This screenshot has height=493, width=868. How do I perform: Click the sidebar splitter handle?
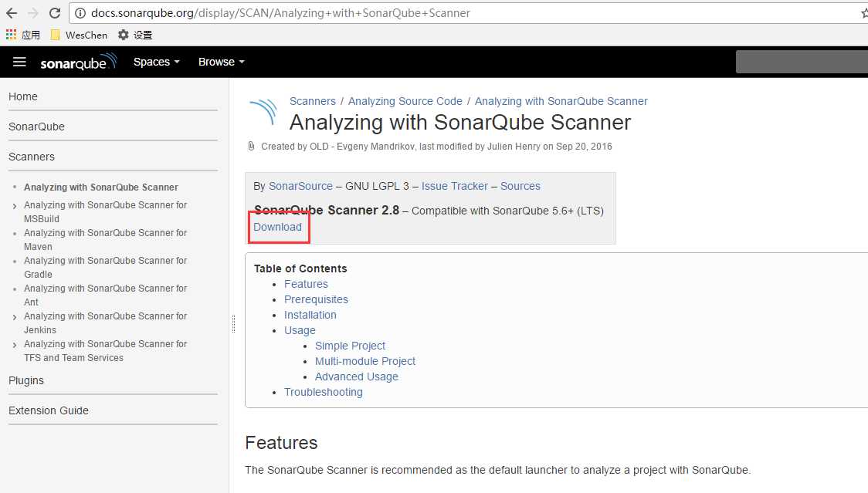coord(234,324)
